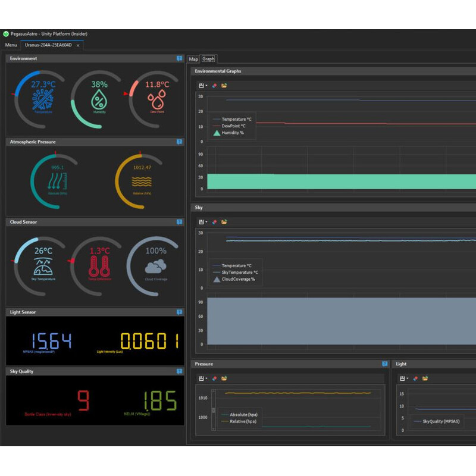Click the save icon in the Pressure panel toolbar
The height and width of the screenshot is (476, 476).
201,378
